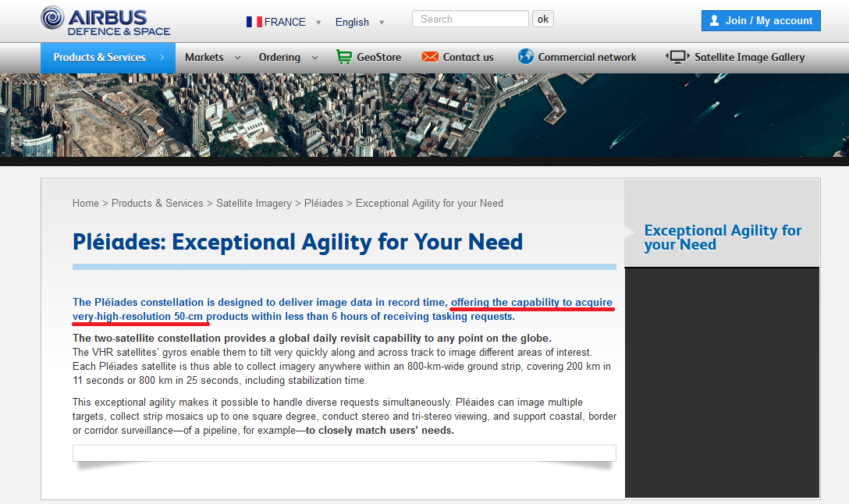Viewport: 849px width, 504px height.
Task: Click the 'to closely match users' needs' text
Action: (380, 431)
